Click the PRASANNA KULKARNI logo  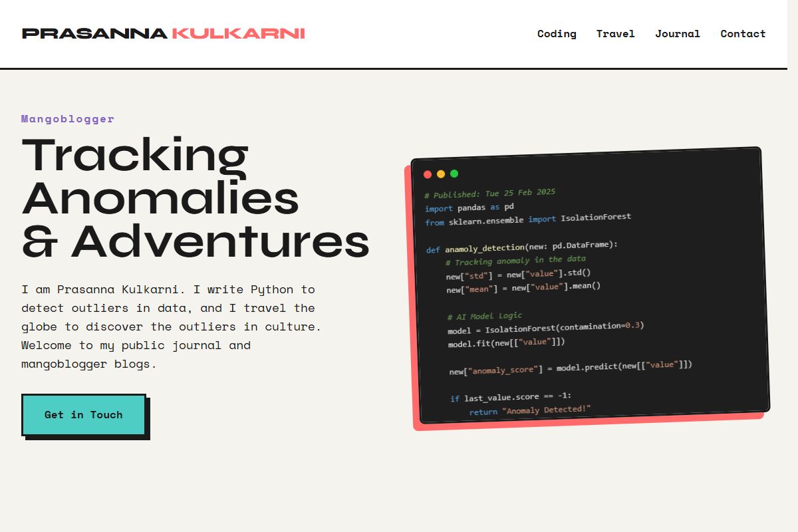tap(164, 33)
